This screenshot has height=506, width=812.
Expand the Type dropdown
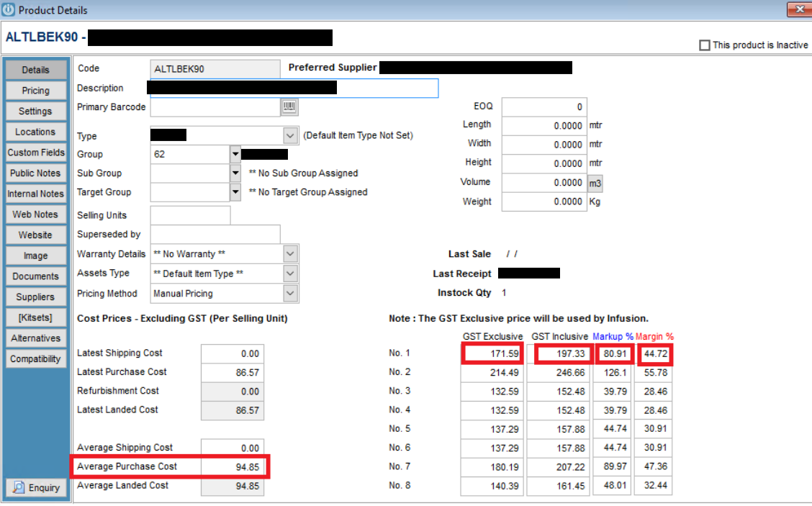(290, 135)
